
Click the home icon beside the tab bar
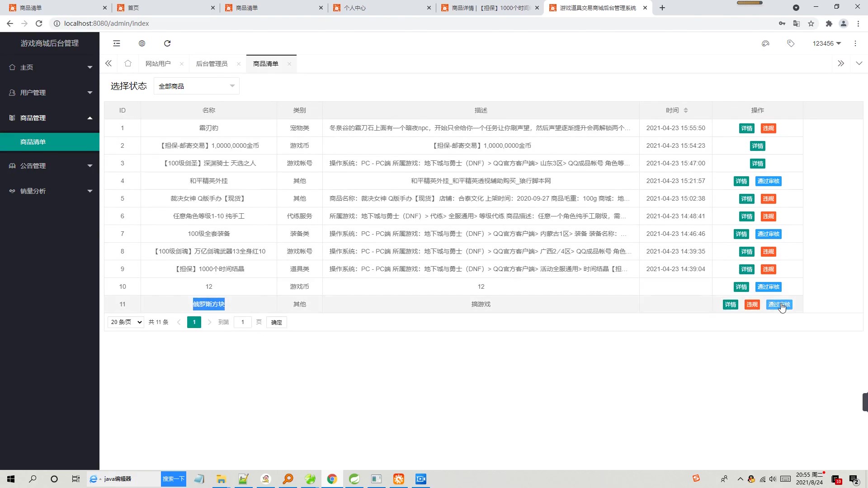[128, 63]
